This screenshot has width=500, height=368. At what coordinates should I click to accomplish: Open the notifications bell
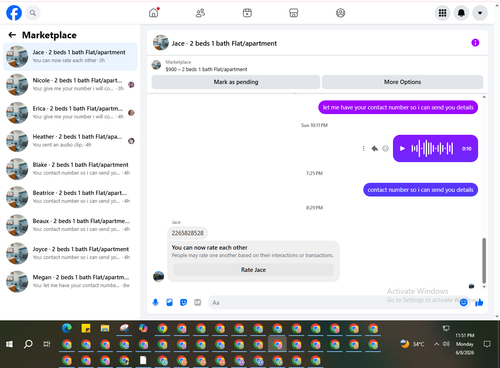[x=461, y=13]
